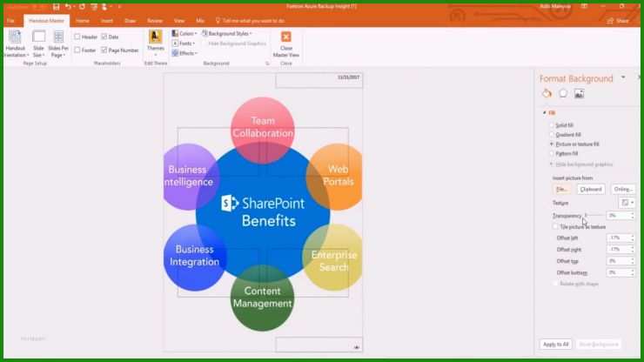This screenshot has width=644, height=362.
Task: Click the Clipboard button
Action: click(591, 189)
